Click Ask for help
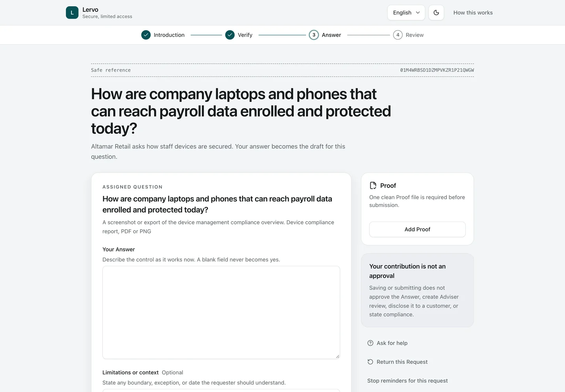565x392 pixels. click(388, 343)
